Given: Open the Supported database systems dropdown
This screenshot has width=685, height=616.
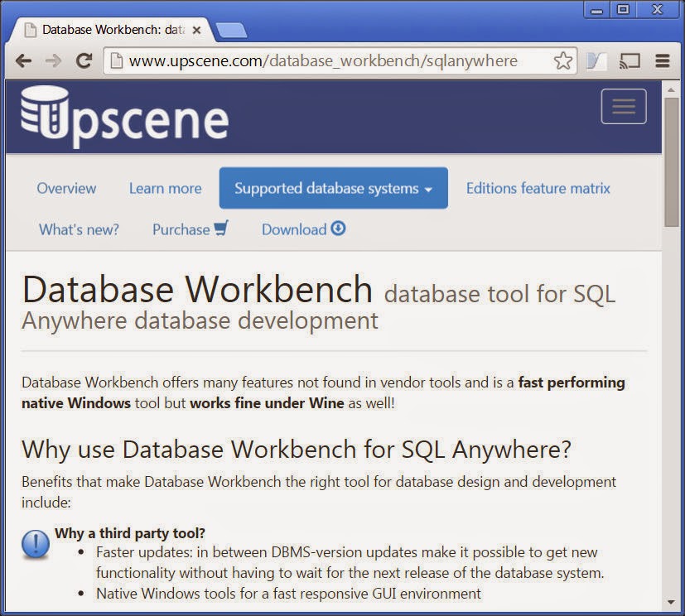Looking at the screenshot, I should click(x=333, y=188).
